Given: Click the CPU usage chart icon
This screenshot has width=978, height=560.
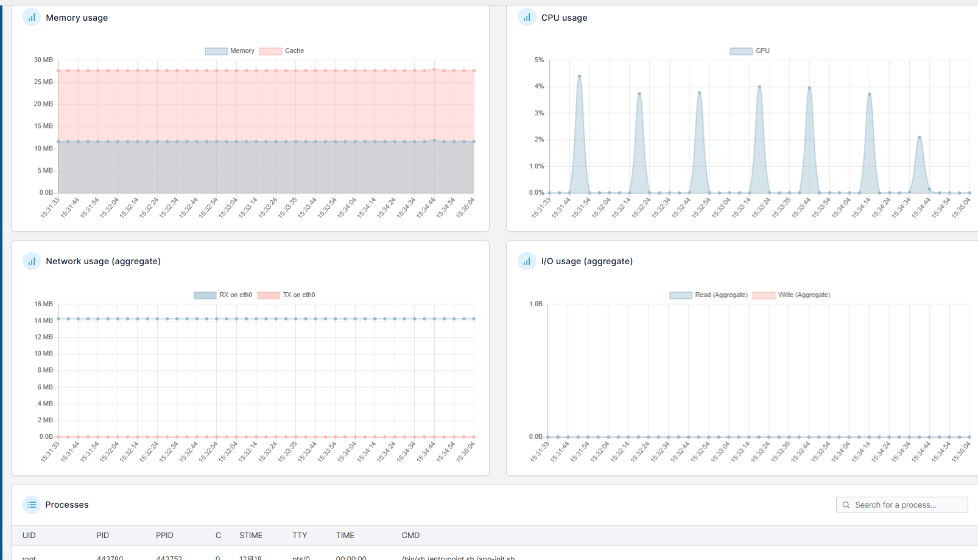Looking at the screenshot, I should (527, 18).
